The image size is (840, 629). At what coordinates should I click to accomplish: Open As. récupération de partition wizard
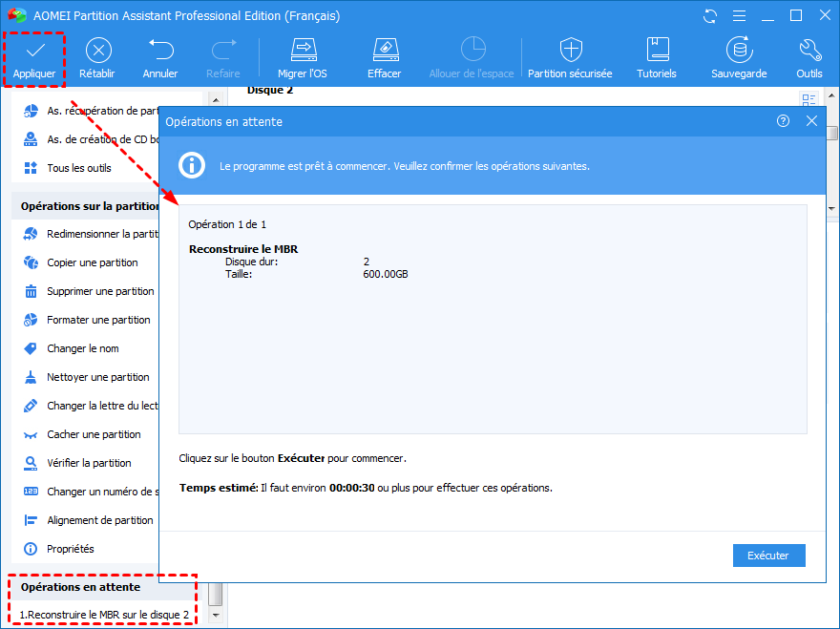93,111
